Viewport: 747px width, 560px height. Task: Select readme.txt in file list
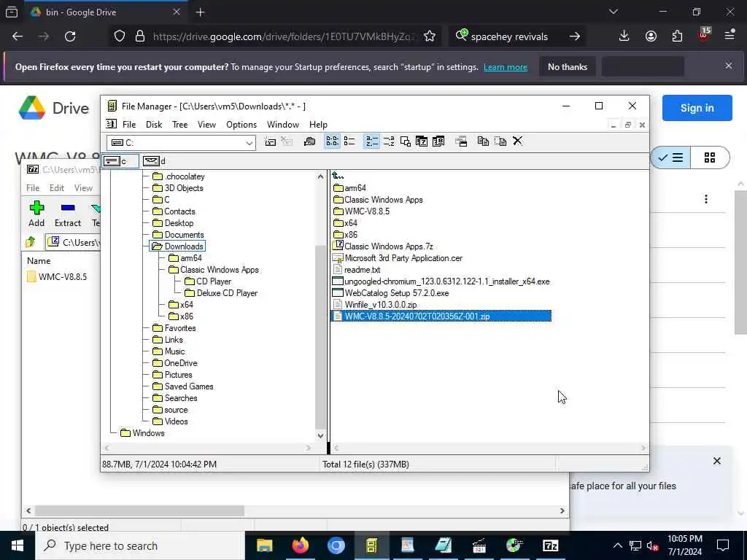pyautogui.click(x=356, y=270)
